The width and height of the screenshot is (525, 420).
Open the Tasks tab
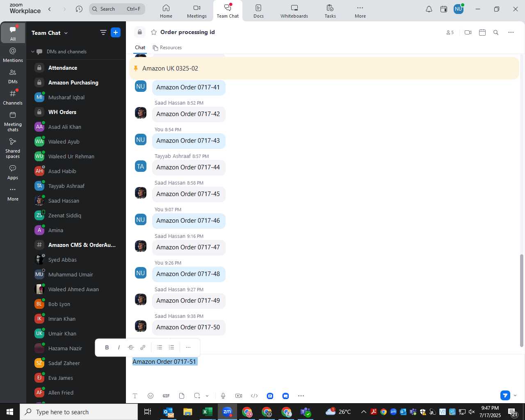tap(330, 11)
